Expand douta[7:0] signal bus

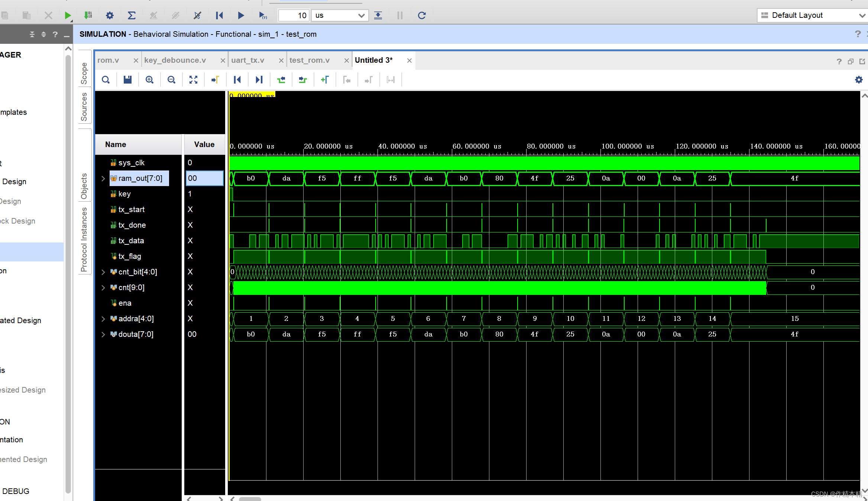coord(103,335)
